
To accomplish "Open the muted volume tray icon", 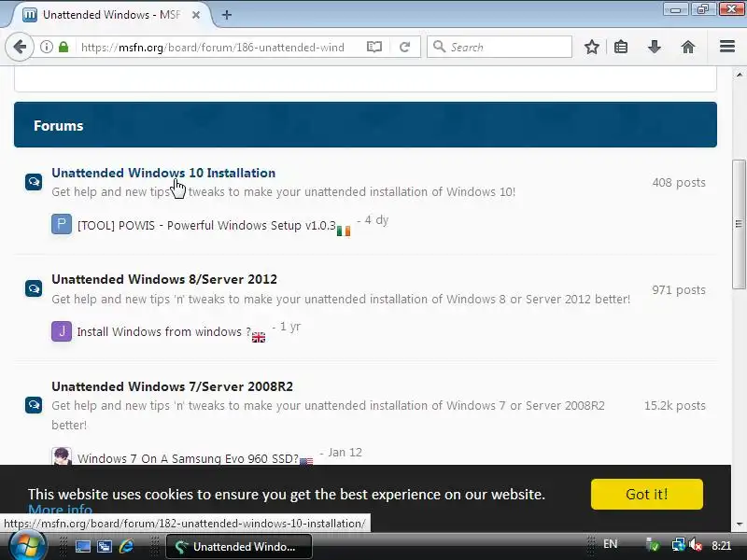I will (696, 545).
